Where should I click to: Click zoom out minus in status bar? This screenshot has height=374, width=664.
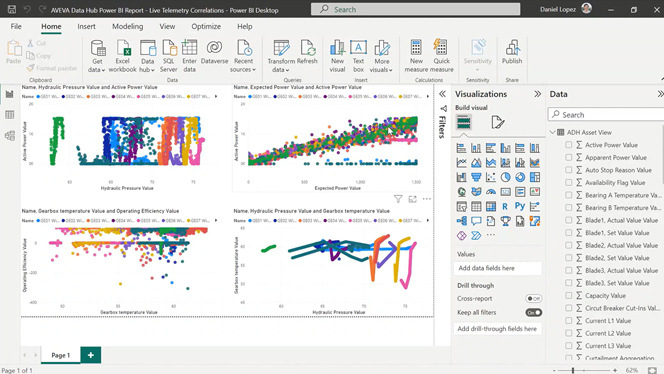coord(553,370)
